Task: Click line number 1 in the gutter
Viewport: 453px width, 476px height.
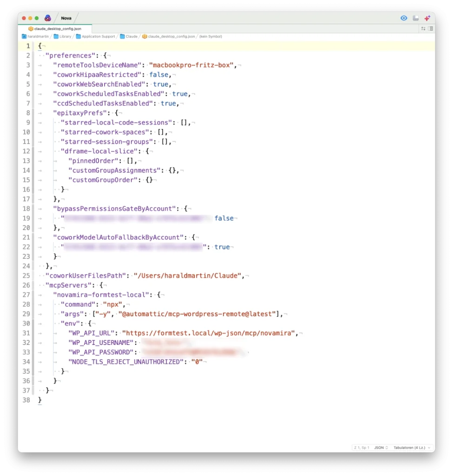Action: [28, 46]
